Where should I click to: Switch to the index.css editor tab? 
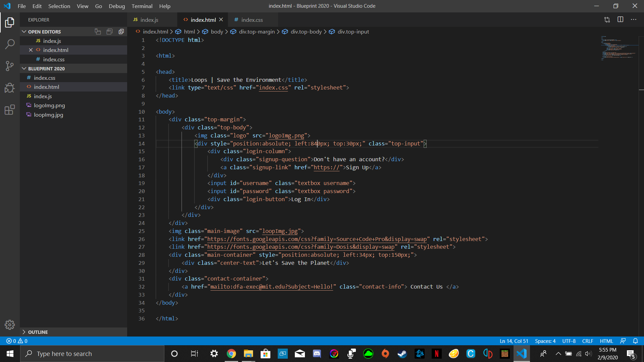[252, 20]
